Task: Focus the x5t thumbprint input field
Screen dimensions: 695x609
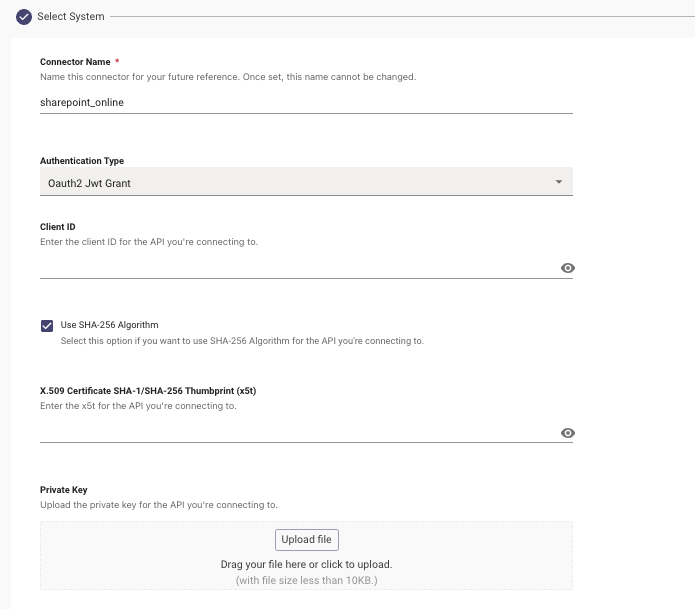Action: coord(299,432)
